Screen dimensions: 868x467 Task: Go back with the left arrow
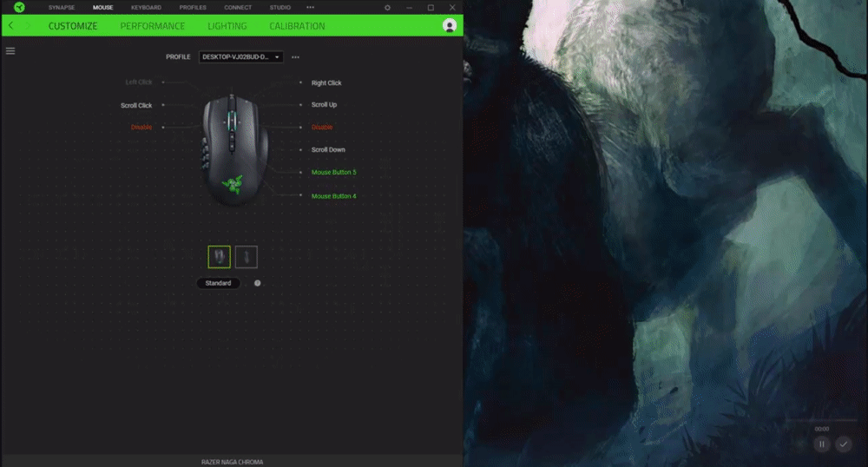coord(11,25)
